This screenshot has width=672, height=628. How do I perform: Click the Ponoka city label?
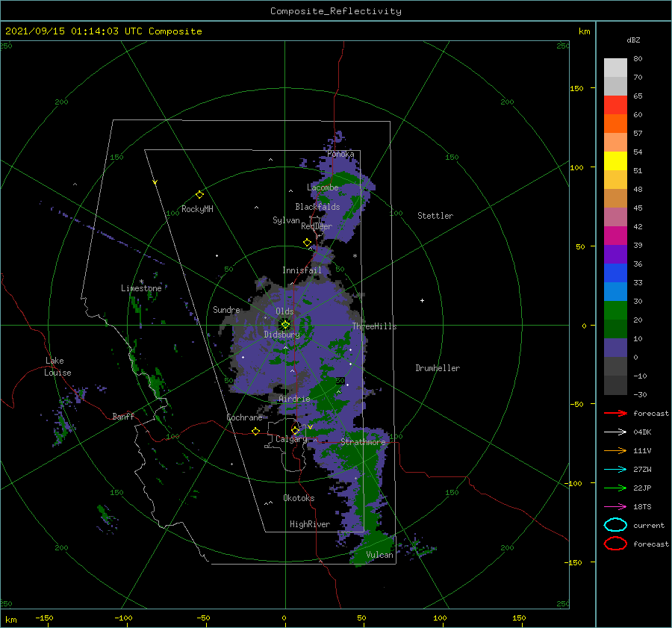pyautogui.click(x=340, y=154)
